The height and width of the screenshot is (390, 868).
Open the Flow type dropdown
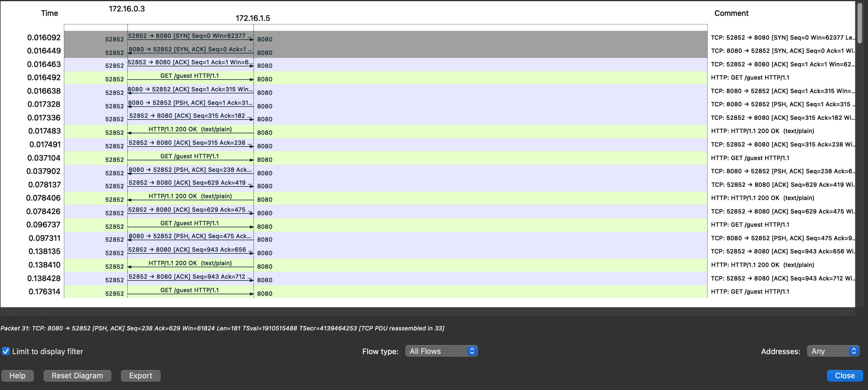(441, 351)
